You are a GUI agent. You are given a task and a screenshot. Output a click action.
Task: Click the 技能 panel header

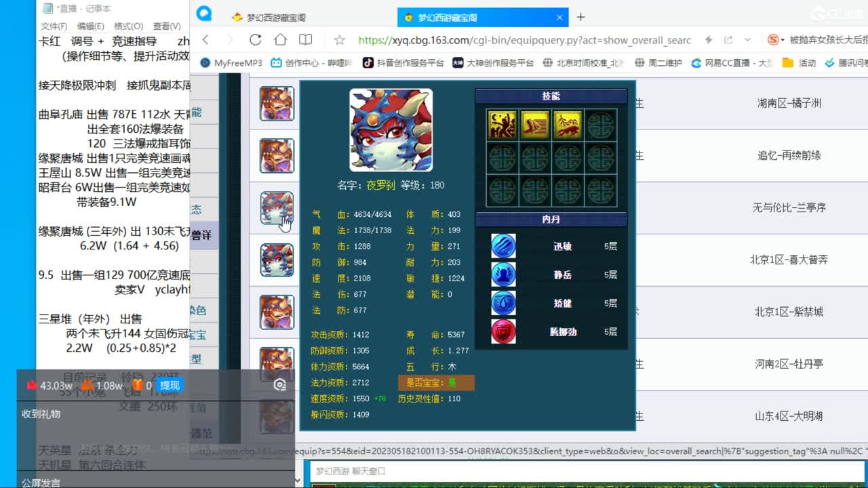click(551, 96)
